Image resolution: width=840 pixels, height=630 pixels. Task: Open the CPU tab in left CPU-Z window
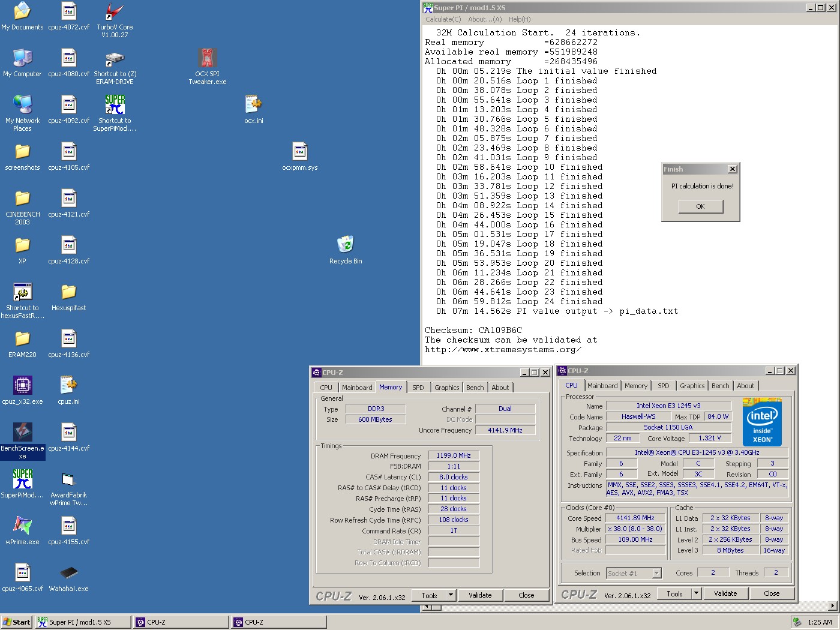(326, 388)
